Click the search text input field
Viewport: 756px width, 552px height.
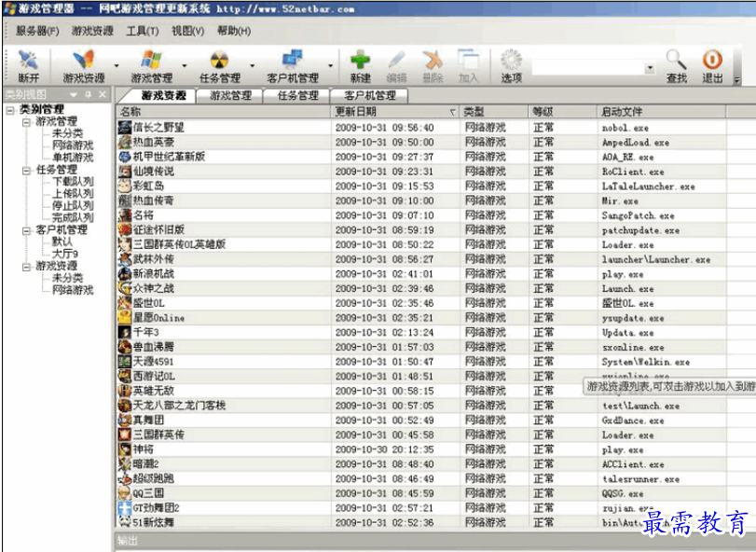tap(587, 68)
